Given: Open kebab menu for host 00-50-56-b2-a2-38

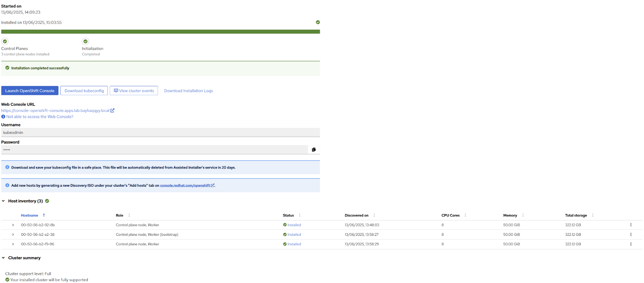Looking at the screenshot, I should click(x=631, y=235).
